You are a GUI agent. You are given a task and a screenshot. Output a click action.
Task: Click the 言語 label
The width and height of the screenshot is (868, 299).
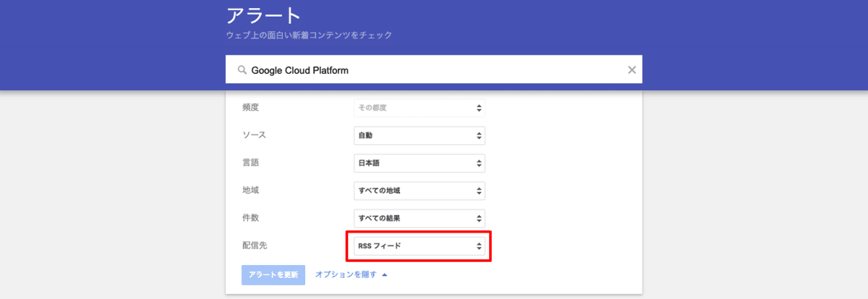click(x=250, y=163)
